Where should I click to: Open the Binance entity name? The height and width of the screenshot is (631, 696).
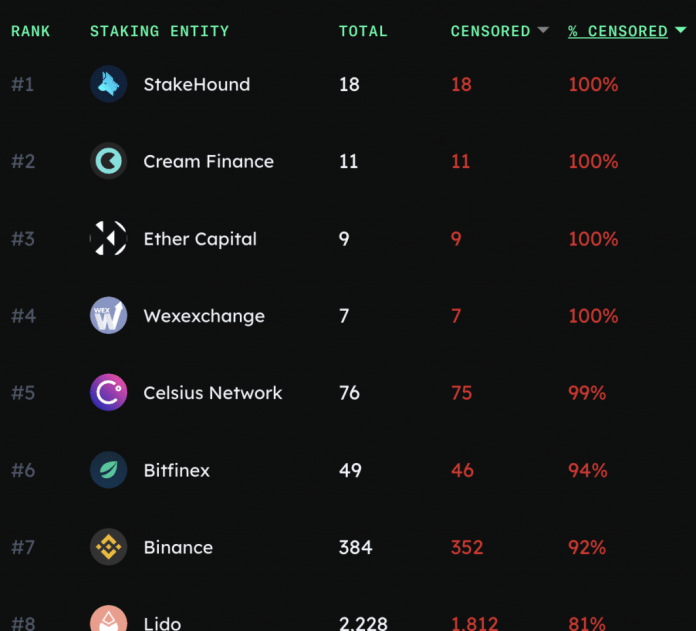point(178,547)
